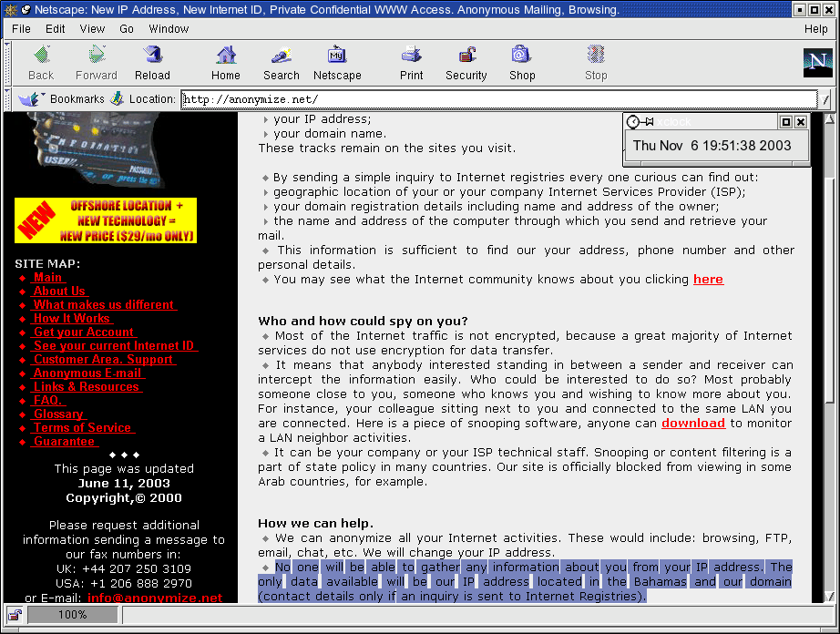Visit the Links & Resources page
This screenshot has width=840, height=634.
coord(87,386)
